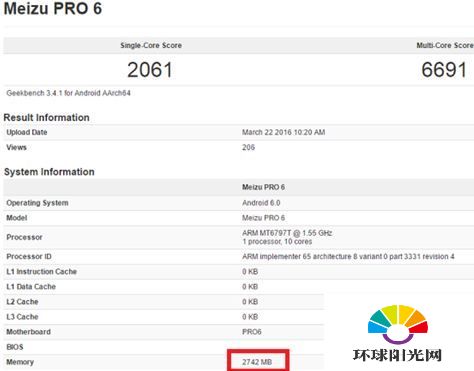Select the L1 Instruction Cache label

click(x=42, y=272)
